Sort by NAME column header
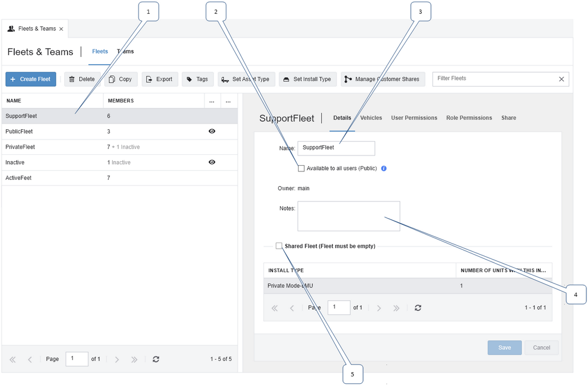588x386 pixels. click(52, 101)
